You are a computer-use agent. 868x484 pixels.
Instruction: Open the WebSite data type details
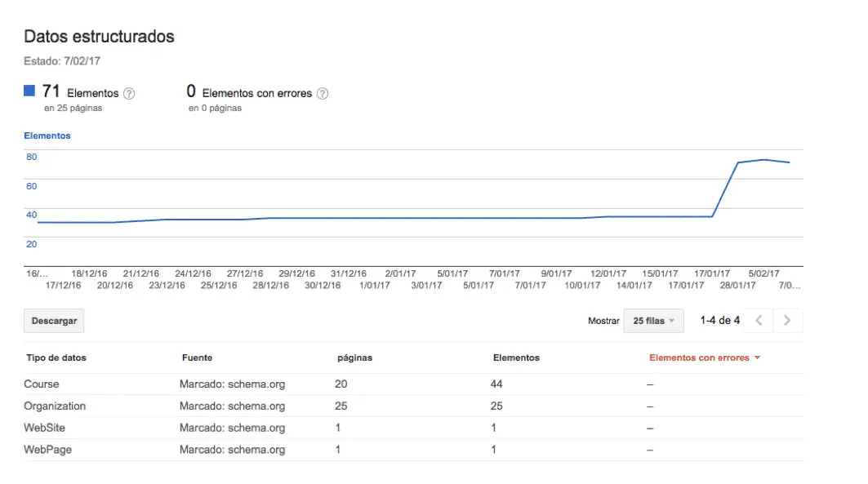click(x=46, y=428)
